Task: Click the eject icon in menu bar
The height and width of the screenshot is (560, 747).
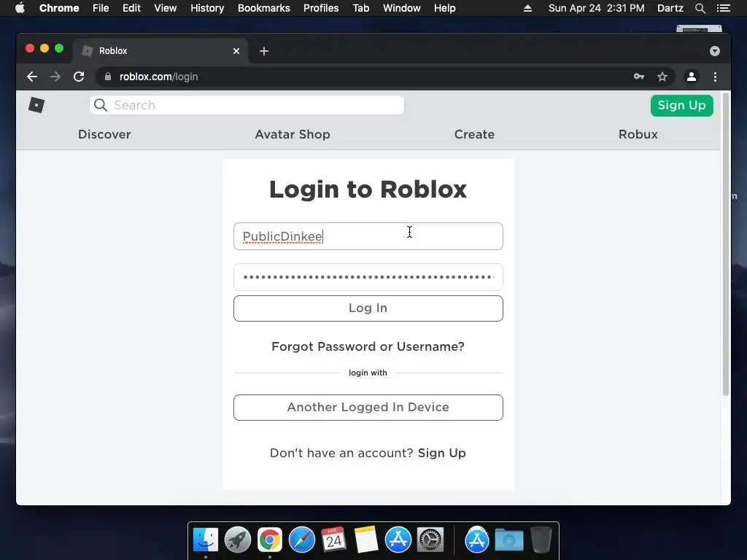Action: pos(527,8)
